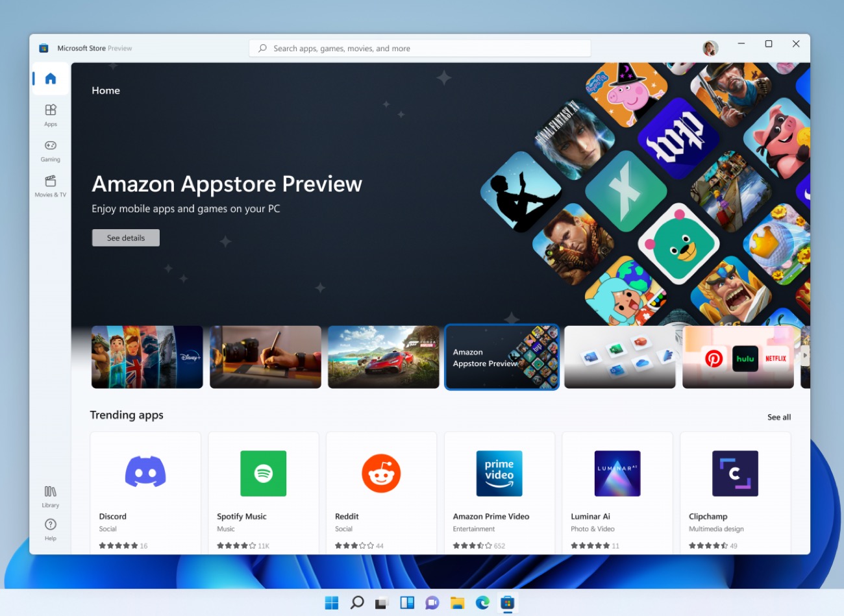Open the user profile avatar
This screenshot has height=616, width=844.
point(710,48)
